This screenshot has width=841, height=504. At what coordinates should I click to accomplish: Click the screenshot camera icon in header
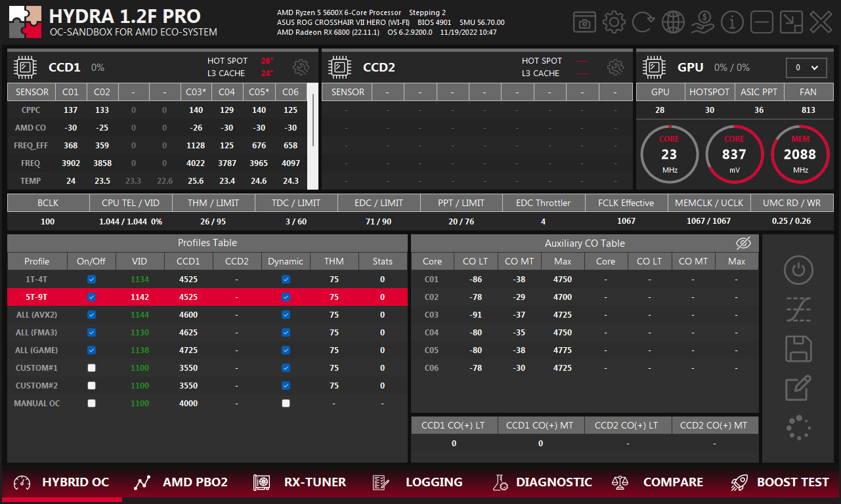(584, 22)
